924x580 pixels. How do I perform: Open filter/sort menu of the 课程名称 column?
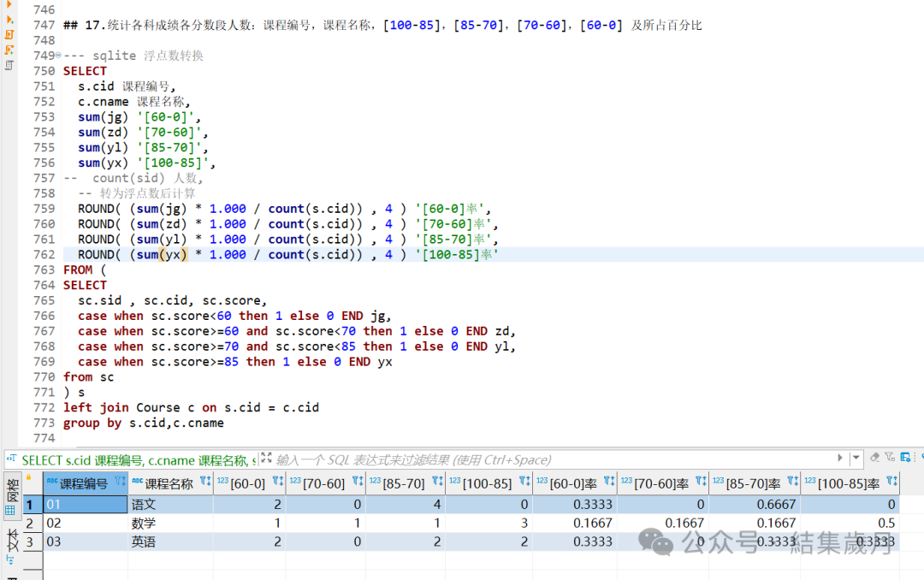205,482
